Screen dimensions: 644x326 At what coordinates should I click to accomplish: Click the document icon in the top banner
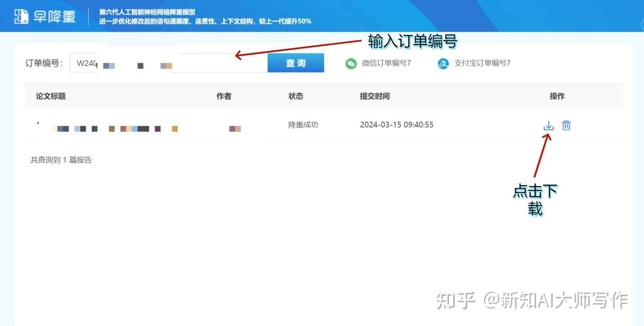[x=21, y=17]
